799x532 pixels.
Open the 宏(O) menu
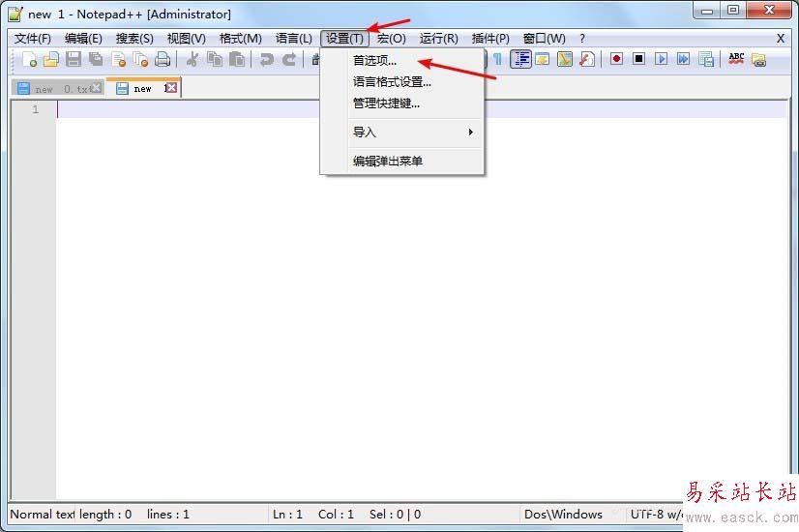click(x=392, y=39)
